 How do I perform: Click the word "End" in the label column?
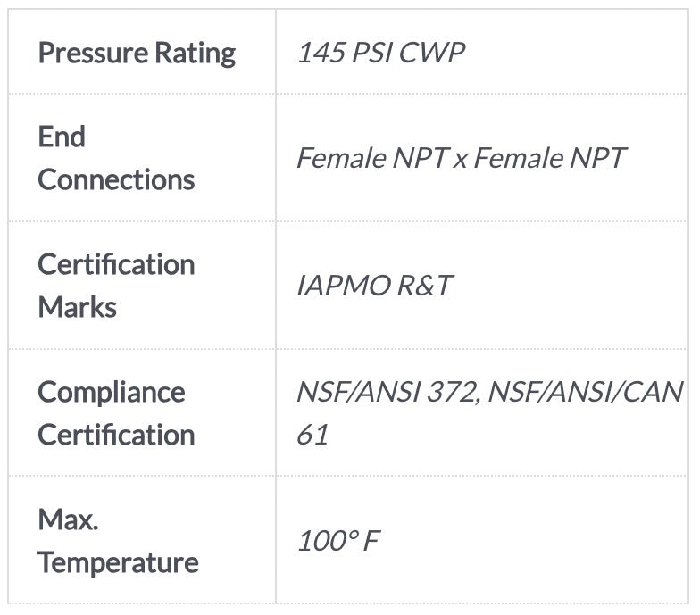coord(62,137)
